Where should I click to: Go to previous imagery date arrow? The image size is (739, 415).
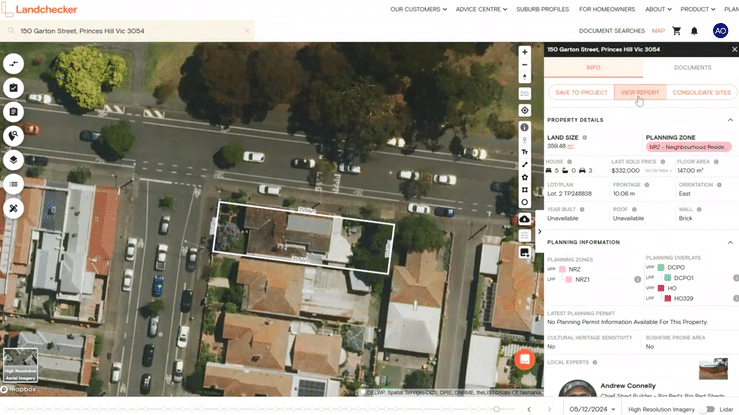click(529, 409)
